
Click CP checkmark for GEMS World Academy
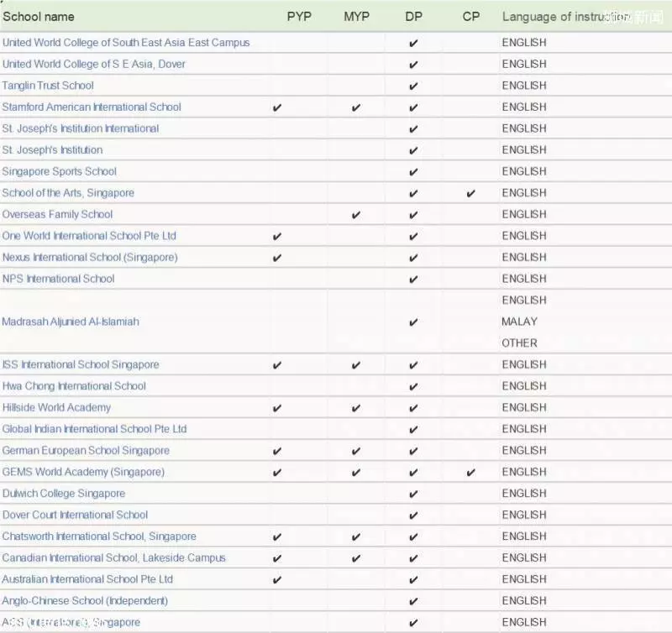tap(470, 473)
